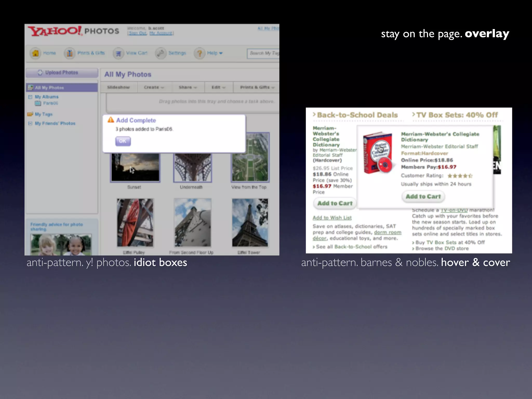Select the Eiffel Tower photo thumbnail
Screen dimensions: 532x399
(x=250, y=223)
